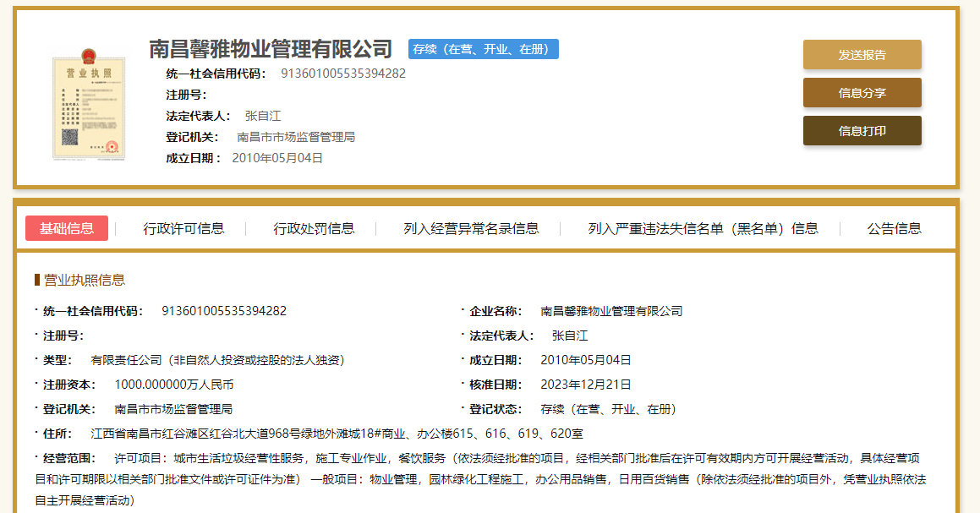The height and width of the screenshot is (513, 980).
Task: Go to 列入严重违法失信名单（黑名单）信息 tab
Action: 703,228
